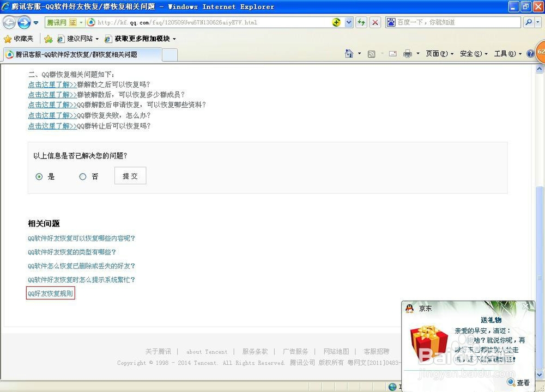Viewport: 545px width, 392px height.
Task: Open link 群解散之后可以恢复吗
Action: (52, 84)
